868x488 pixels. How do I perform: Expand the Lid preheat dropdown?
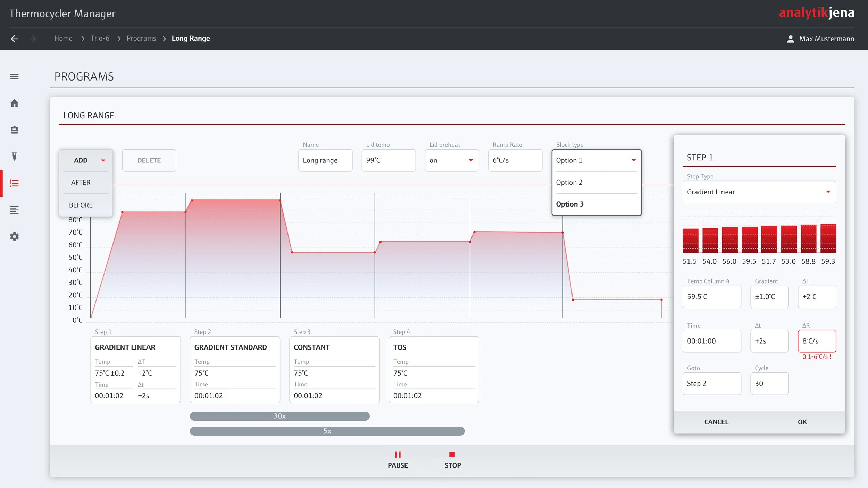(452, 160)
